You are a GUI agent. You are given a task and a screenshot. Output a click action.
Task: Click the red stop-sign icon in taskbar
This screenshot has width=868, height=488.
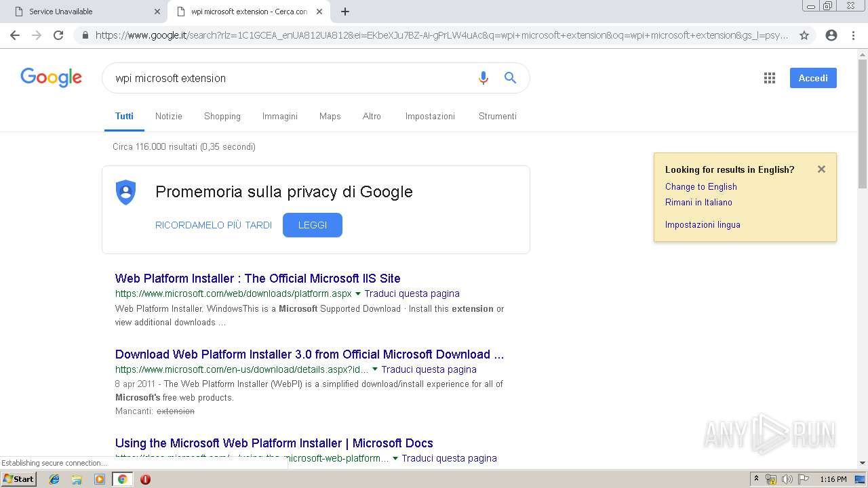click(145, 479)
